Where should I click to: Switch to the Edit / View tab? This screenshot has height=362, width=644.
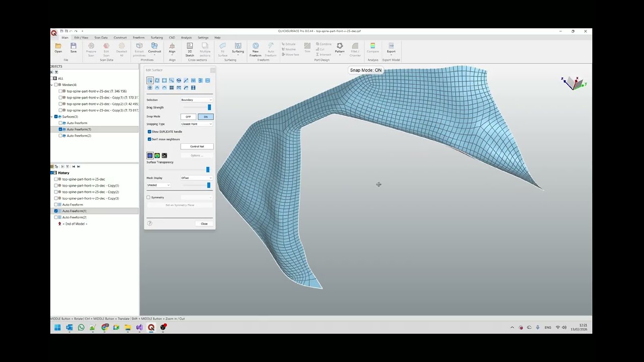coord(81,38)
